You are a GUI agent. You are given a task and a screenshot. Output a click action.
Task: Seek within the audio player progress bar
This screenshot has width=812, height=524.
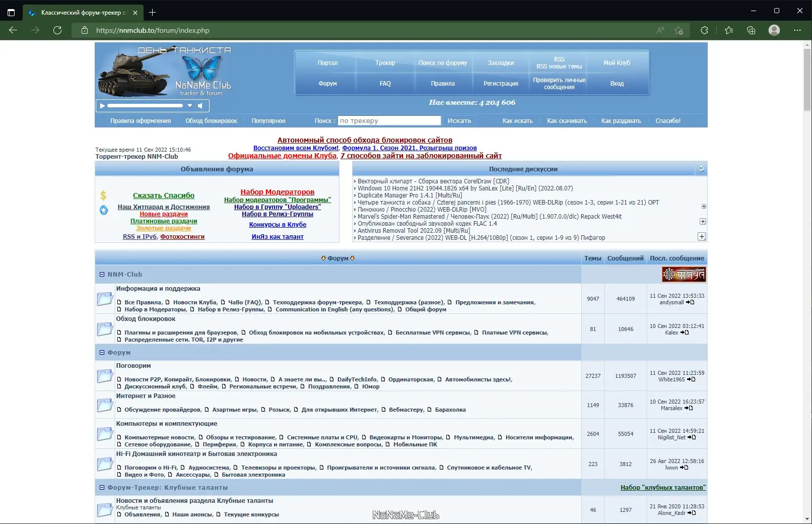point(145,106)
